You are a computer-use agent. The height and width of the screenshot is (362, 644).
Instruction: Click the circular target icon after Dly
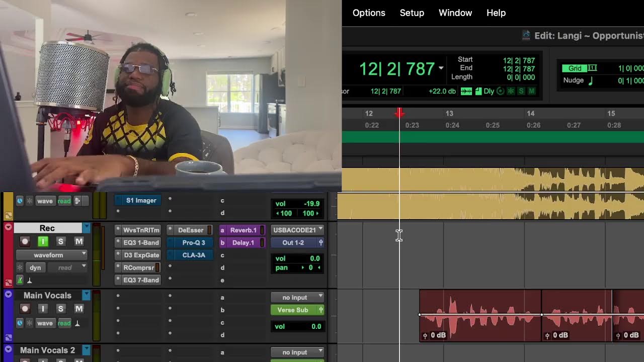click(x=500, y=92)
